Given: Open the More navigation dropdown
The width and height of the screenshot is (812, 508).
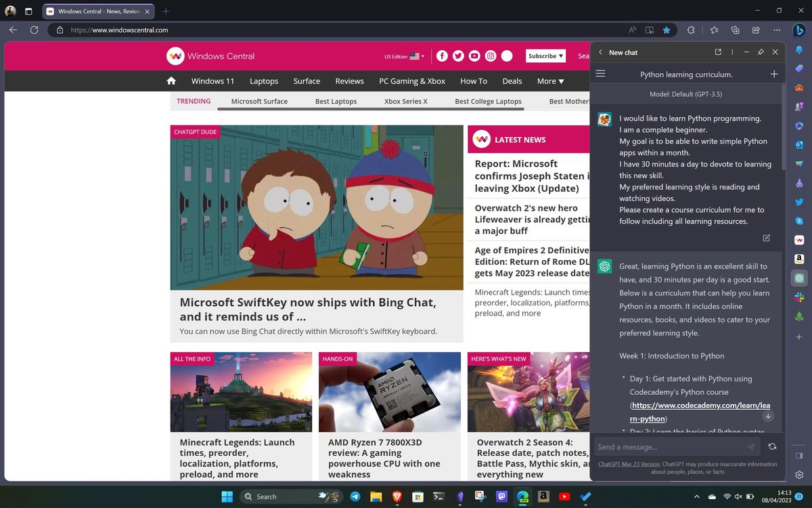Looking at the screenshot, I should coord(550,81).
